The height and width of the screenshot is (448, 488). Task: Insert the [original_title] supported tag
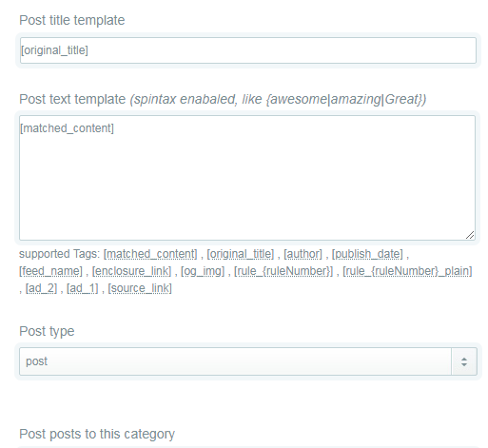pyautogui.click(x=240, y=254)
